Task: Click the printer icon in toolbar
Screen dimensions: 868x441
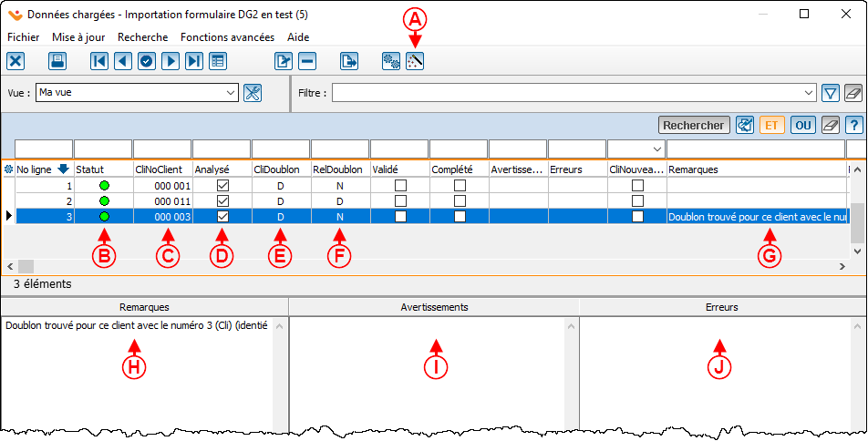Action: [57, 61]
